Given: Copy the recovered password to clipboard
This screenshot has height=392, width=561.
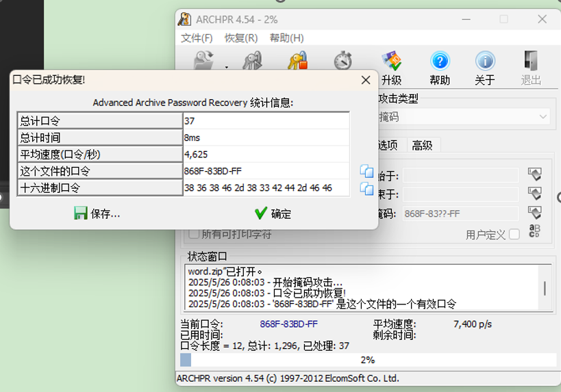Looking at the screenshot, I should [366, 171].
